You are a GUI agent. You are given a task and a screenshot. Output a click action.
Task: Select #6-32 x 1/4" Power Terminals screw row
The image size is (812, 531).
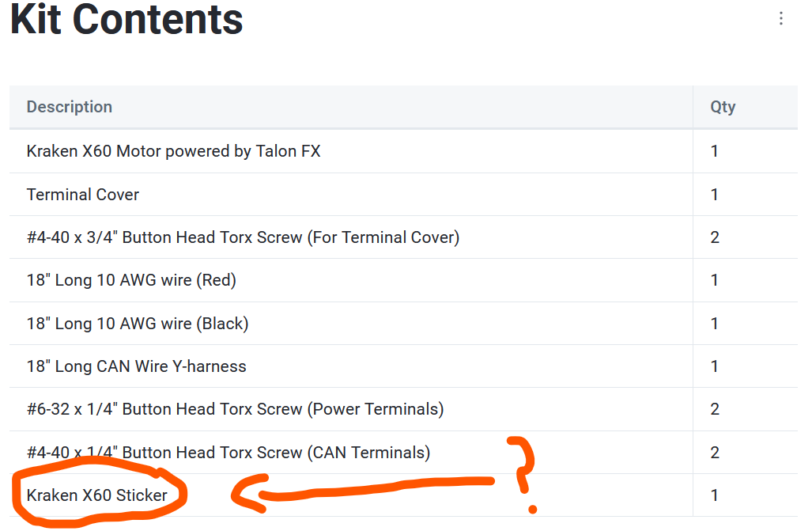403,409
